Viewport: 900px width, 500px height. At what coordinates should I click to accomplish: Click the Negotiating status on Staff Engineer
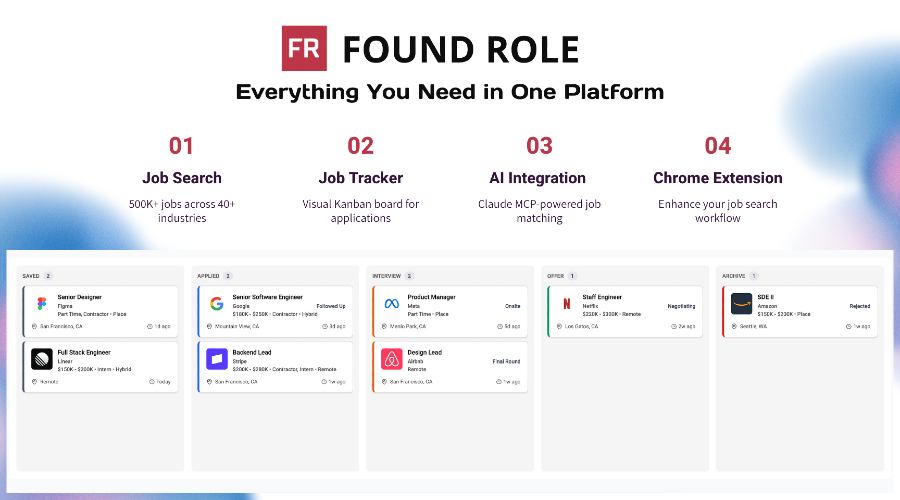click(x=681, y=306)
